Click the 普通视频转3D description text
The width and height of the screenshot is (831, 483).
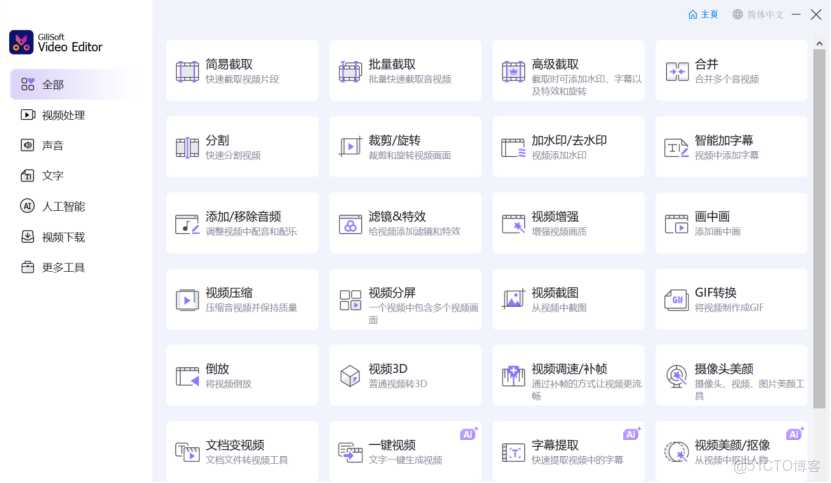(x=398, y=384)
